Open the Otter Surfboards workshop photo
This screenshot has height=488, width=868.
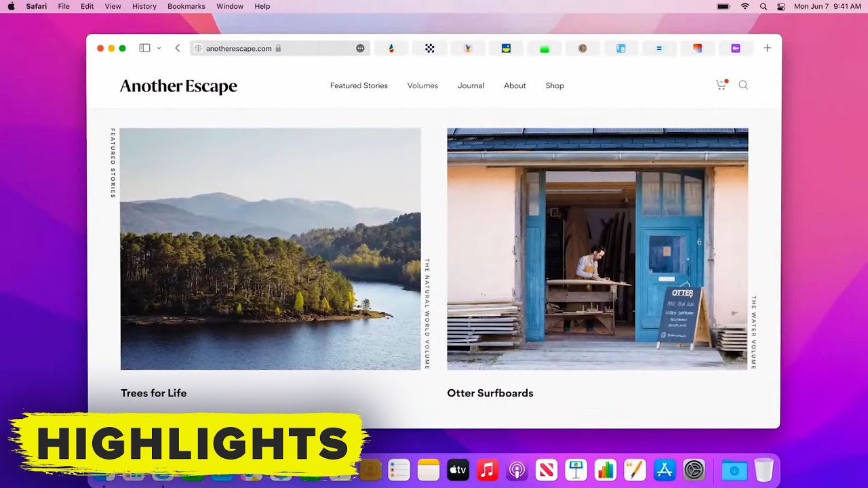tap(597, 249)
